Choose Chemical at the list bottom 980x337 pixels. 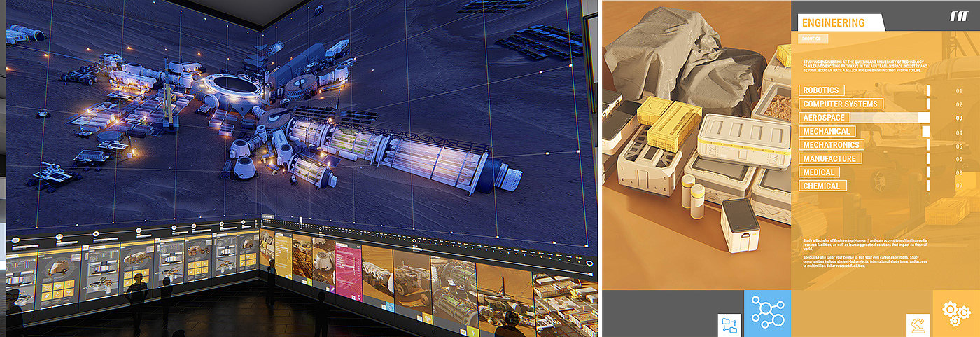[x=822, y=186]
